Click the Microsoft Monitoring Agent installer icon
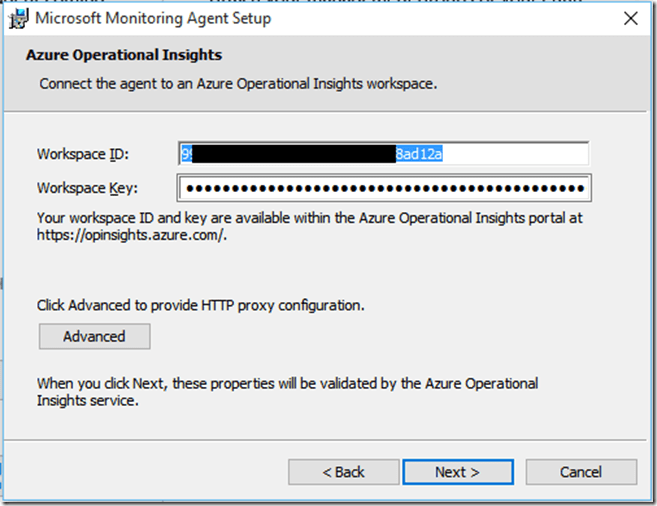The width and height of the screenshot is (657, 506). coord(17,19)
